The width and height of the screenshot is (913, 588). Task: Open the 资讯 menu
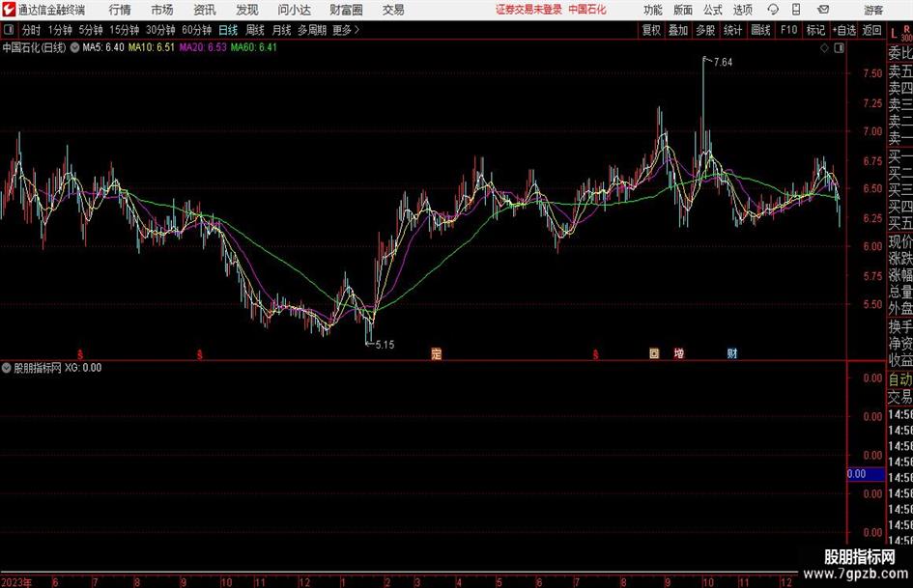pos(205,10)
